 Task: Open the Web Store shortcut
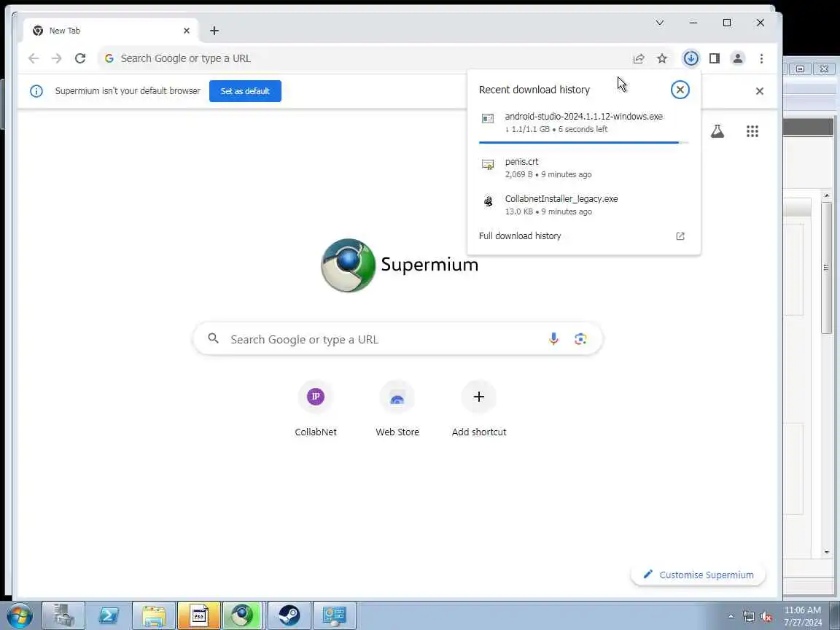[397, 409]
